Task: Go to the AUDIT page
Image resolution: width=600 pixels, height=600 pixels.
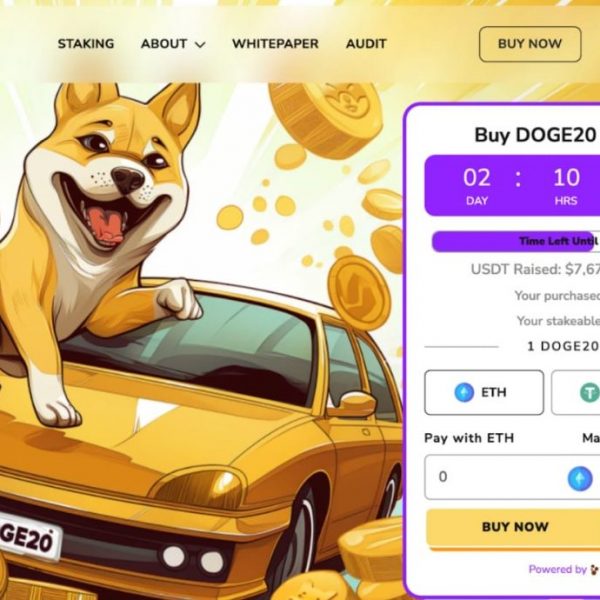Action: coord(366,44)
